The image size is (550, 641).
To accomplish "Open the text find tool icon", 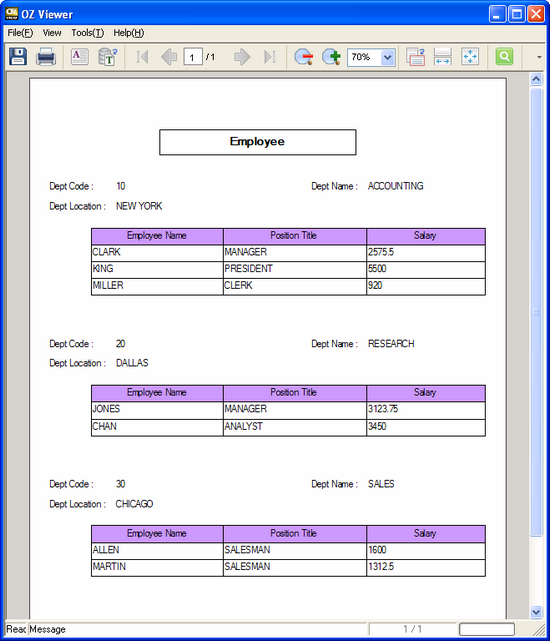I will [80, 56].
